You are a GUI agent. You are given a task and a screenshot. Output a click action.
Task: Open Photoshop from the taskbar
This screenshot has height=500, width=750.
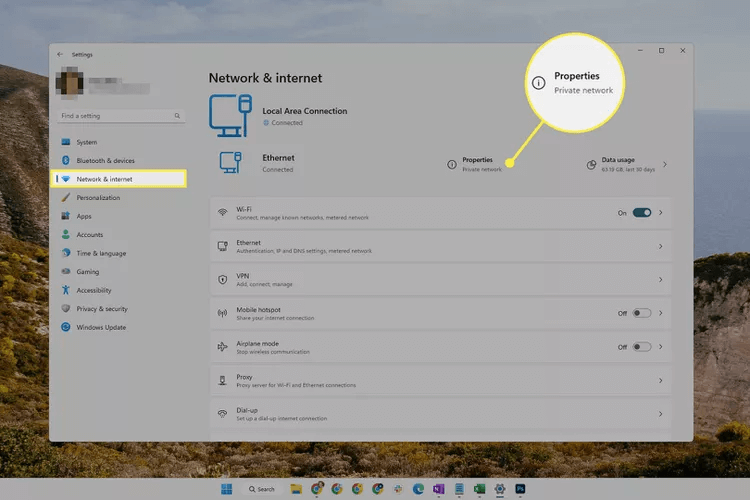tap(520, 489)
